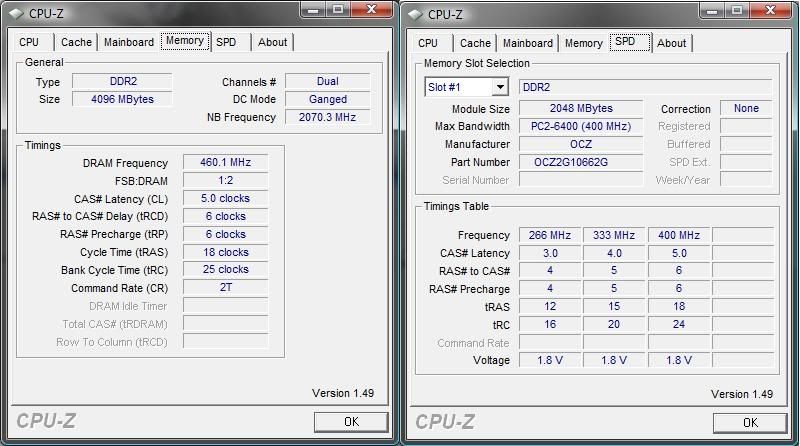This screenshot has width=800, height=446.
Task: Open the Cache tab in the left window
Action: click(x=76, y=42)
